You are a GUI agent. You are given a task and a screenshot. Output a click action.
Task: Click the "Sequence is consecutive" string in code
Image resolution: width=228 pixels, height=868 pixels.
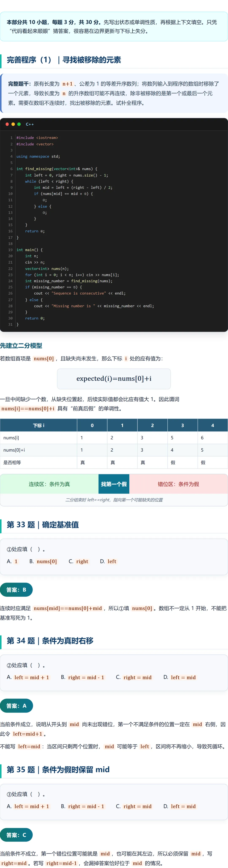(x=79, y=293)
